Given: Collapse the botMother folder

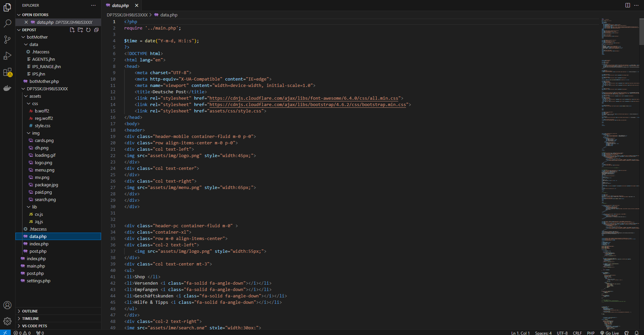Looking at the screenshot, I should coord(37,37).
